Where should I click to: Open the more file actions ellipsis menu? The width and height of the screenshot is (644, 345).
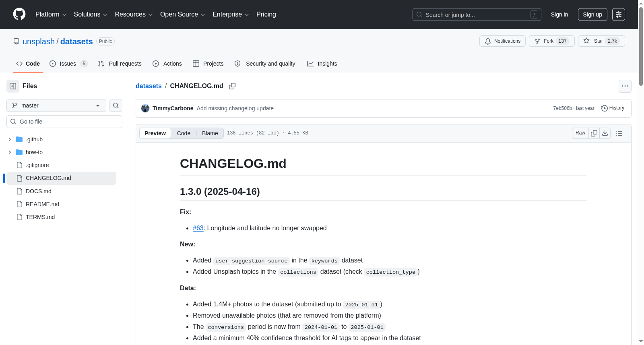625,86
